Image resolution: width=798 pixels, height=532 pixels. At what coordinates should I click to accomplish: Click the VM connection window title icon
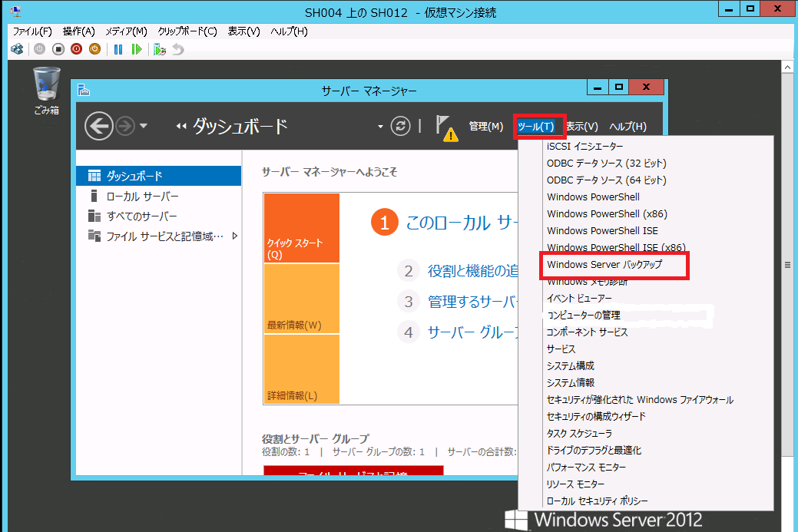(x=15, y=11)
